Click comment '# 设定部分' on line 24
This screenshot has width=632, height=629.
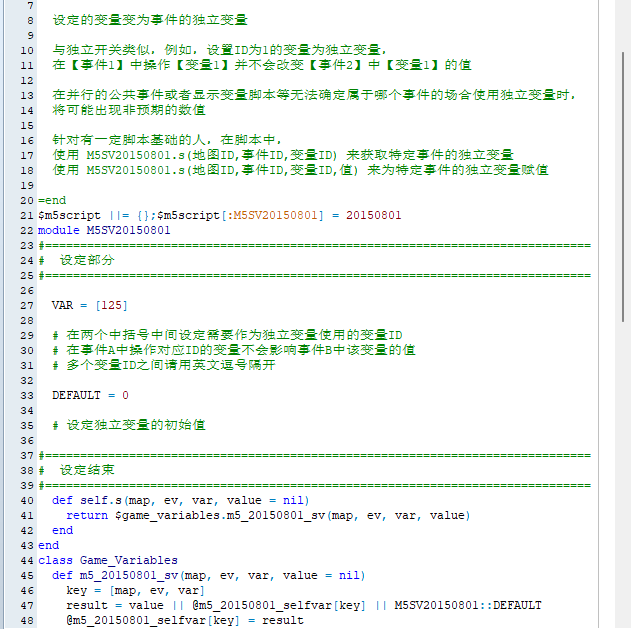coord(77,260)
